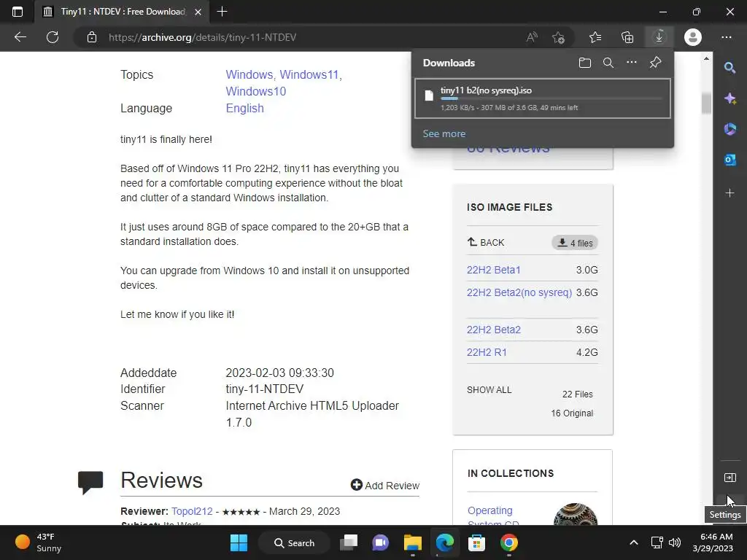Open Teams Chat on the taskbar
The height and width of the screenshot is (560, 747).
(x=380, y=542)
